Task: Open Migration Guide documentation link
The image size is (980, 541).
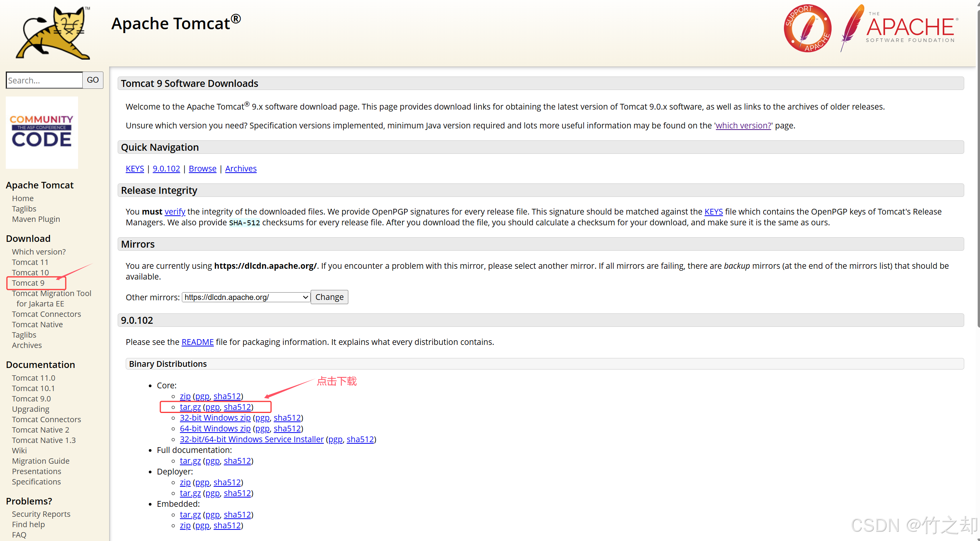Action: (x=40, y=461)
